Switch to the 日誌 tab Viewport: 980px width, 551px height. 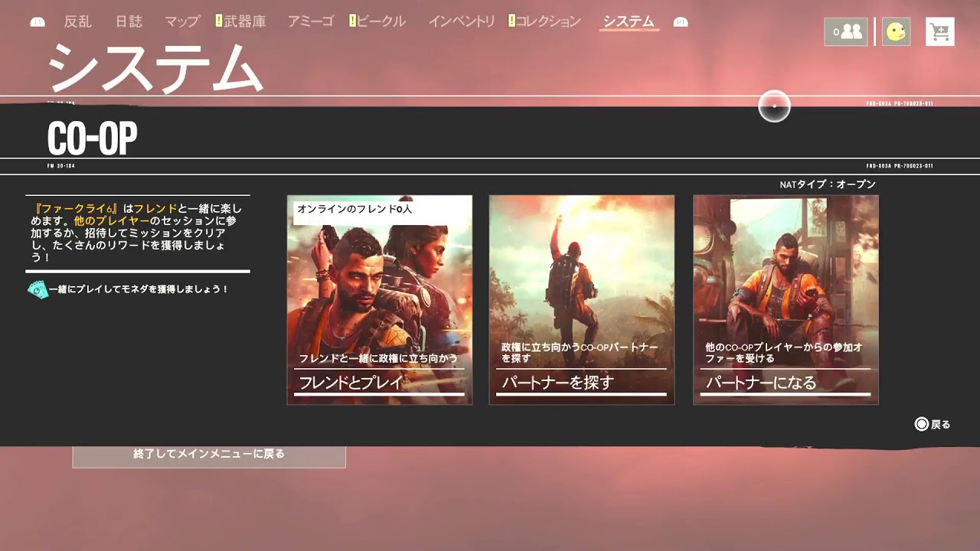(x=129, y=21)
